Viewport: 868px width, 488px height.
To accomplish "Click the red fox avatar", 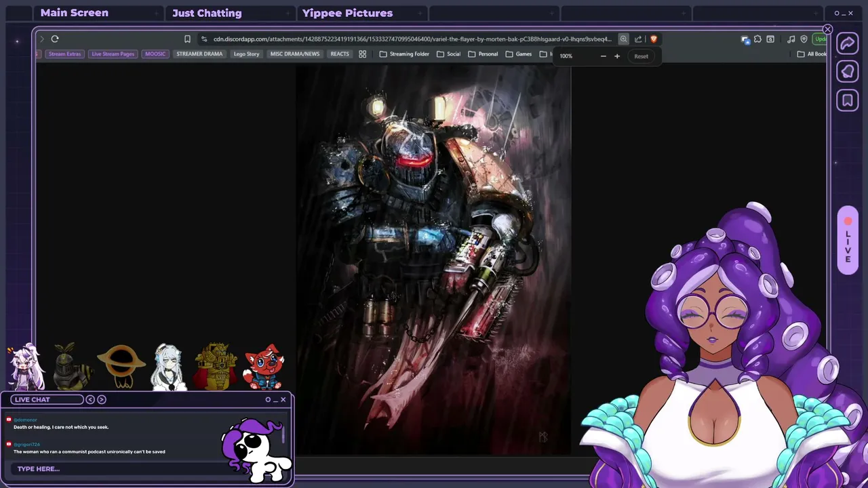I will click(263, 367).
